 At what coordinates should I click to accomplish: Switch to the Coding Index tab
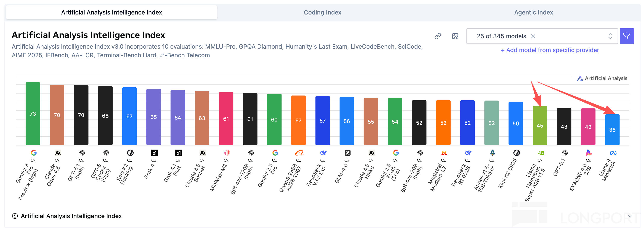(x=322, y=13)
